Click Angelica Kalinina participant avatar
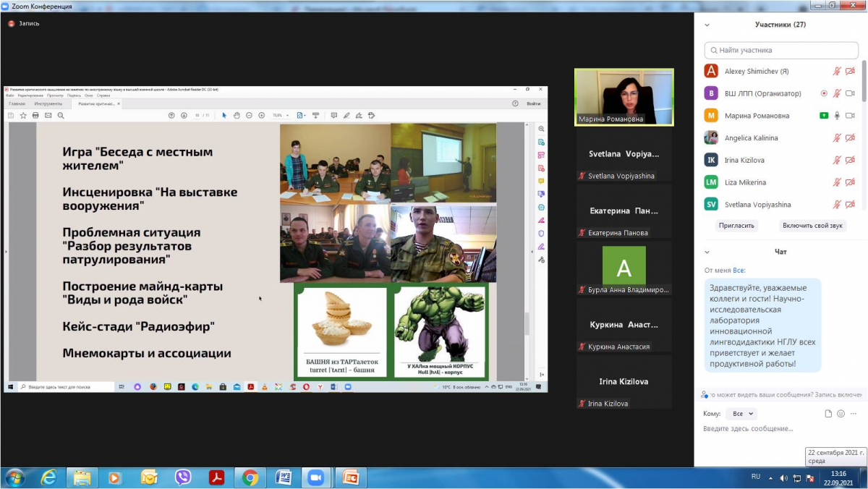 (x=711, y=137)
